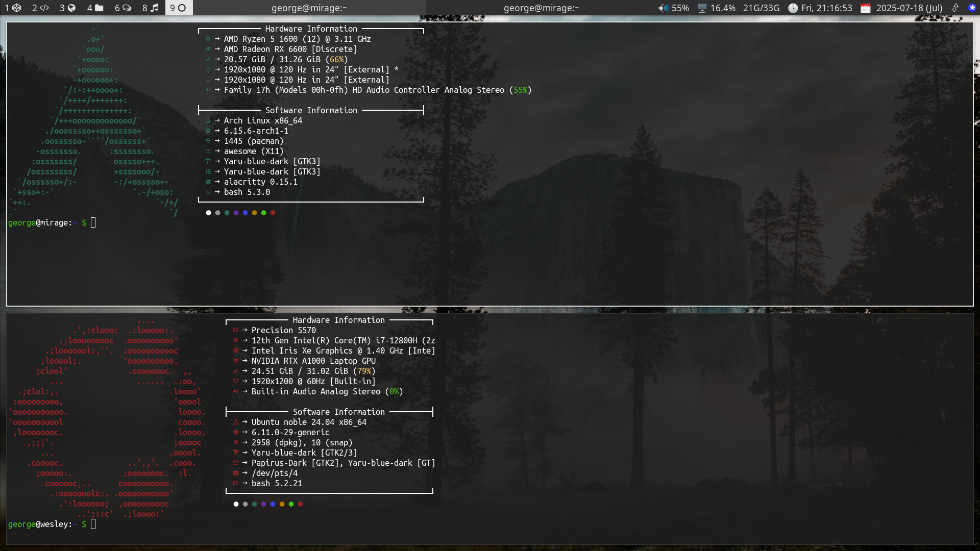The image size is (980, 551).
Task: Click the volume speaker icon
Action: [x=663, y=8]
